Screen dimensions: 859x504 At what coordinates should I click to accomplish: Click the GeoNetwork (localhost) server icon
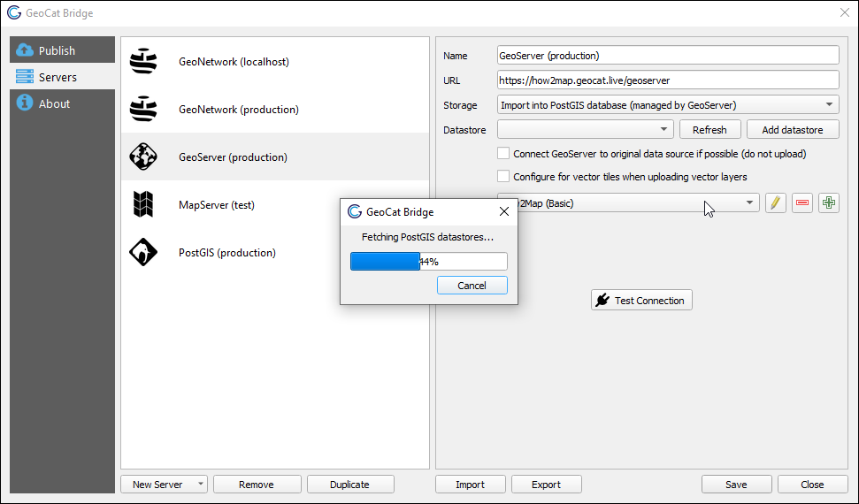coord(143,62)
